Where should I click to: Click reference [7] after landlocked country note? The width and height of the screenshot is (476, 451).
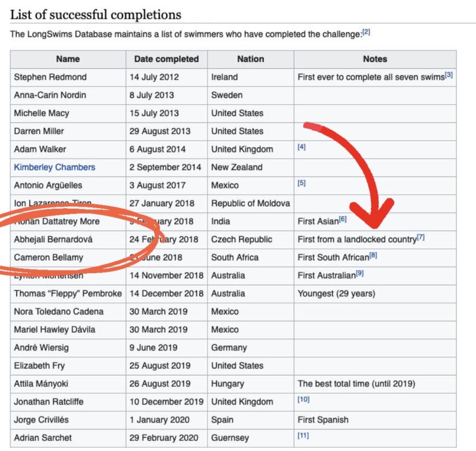tap(421, 237)
